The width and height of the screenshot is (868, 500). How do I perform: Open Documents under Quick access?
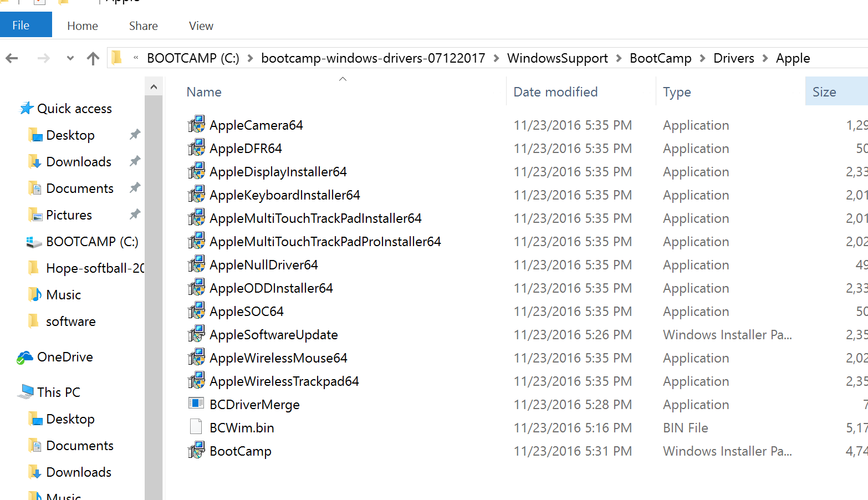click(80, 188)
